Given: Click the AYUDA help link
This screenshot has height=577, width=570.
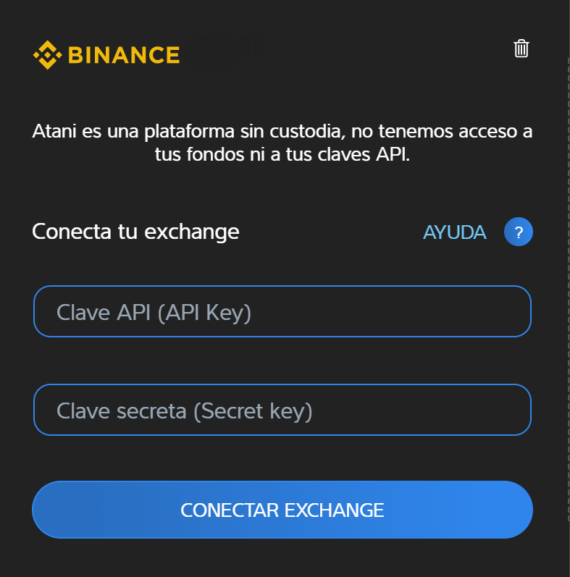Looking at the screenshot, I should [x=454, y=232].
